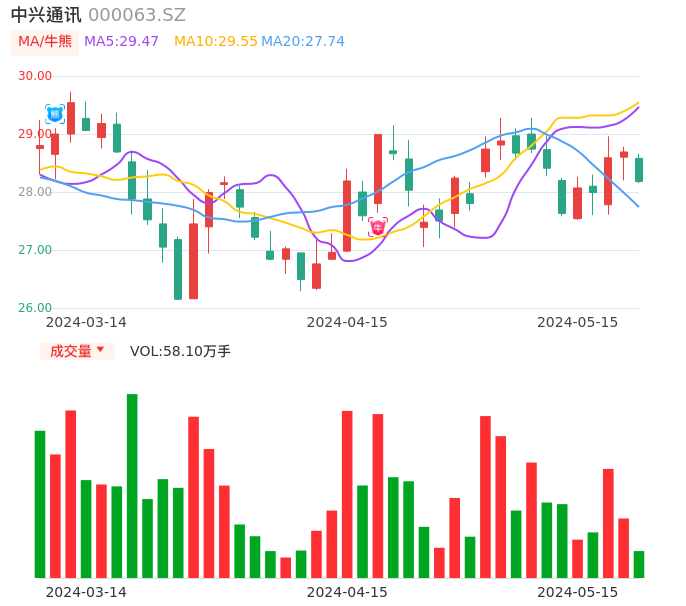Toggle the MA10 moving average line
This screenshot has height=606, width=686.
point(215,41)
